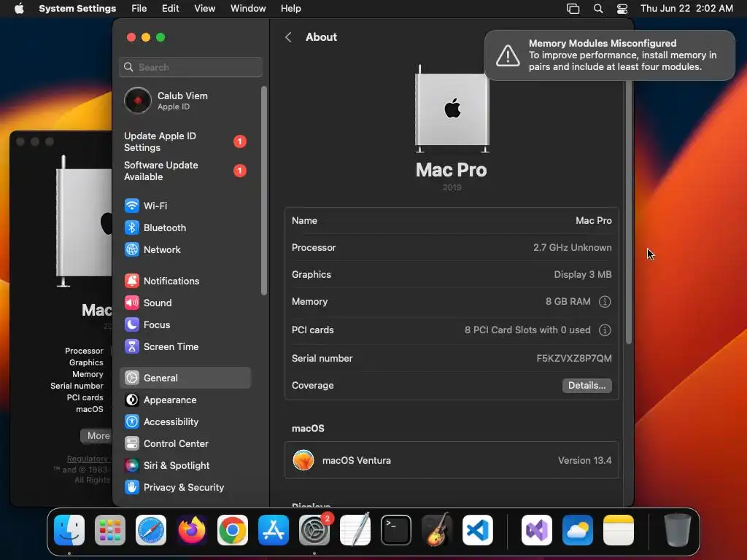This screenshot has width=747, height=560.
Task: Select General in the sidebar
Action: (185, 378)
